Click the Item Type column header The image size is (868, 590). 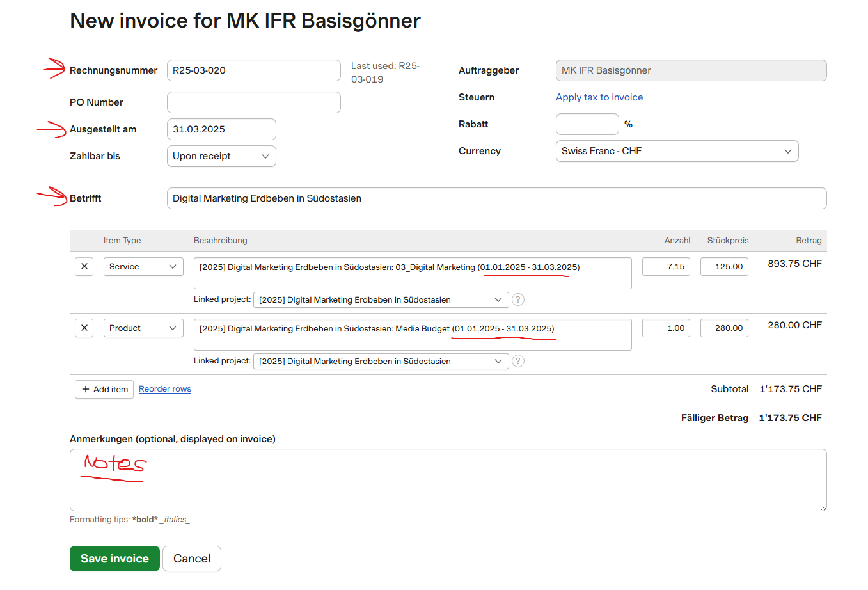click(122, 241)
